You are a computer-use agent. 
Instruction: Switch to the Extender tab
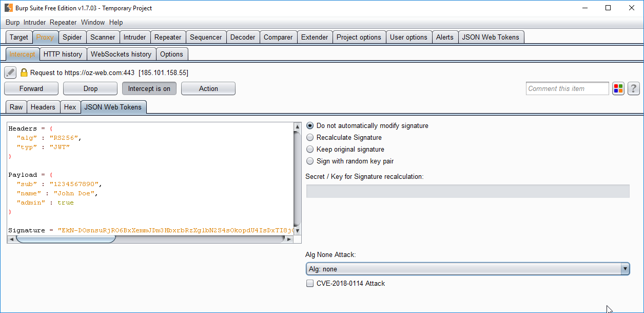(315, 37)
